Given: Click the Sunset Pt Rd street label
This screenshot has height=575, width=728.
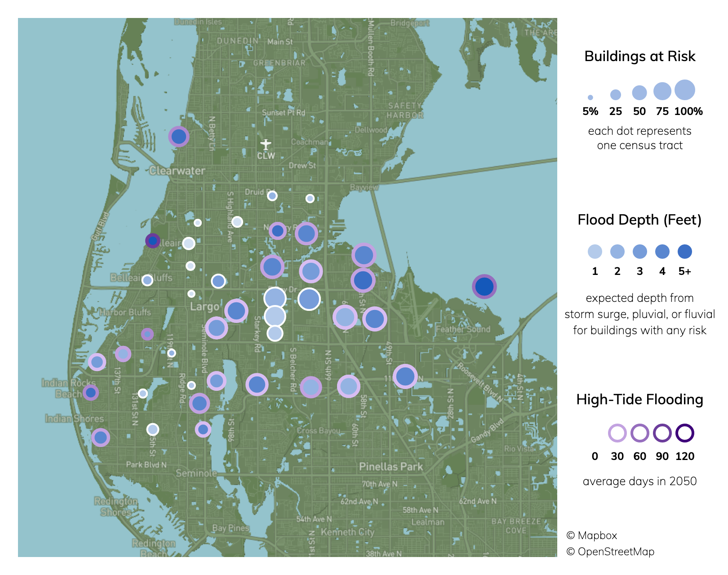Looking at the screenshot, I should pyautogui.click(x=284, y=112).
